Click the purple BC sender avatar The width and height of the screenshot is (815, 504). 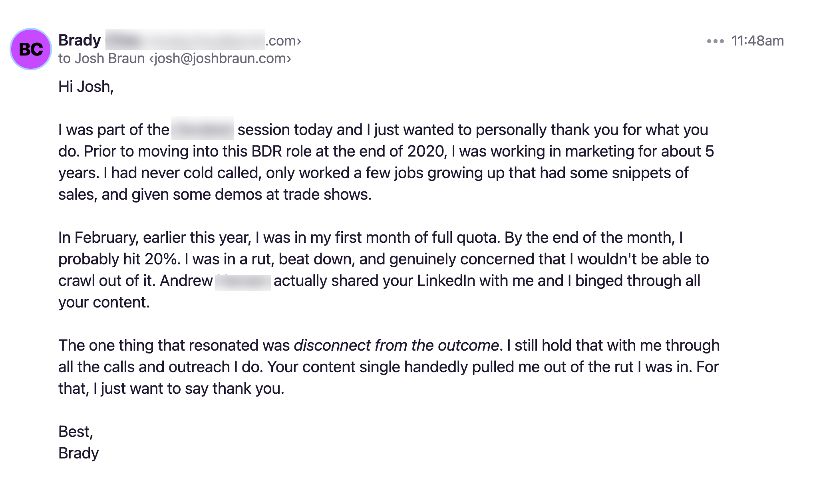[x=31, y=49]
